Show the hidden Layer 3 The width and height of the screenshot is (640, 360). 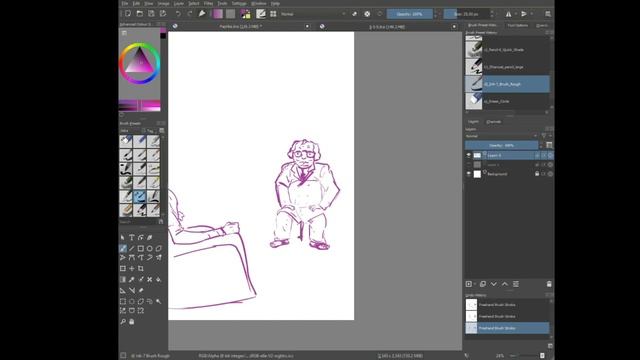[469, 165]
